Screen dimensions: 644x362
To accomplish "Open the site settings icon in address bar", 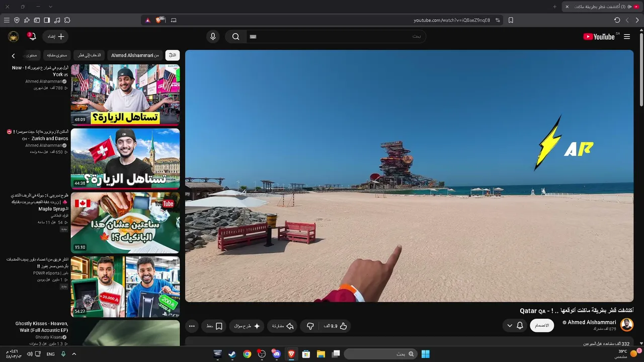I will 498,20.
